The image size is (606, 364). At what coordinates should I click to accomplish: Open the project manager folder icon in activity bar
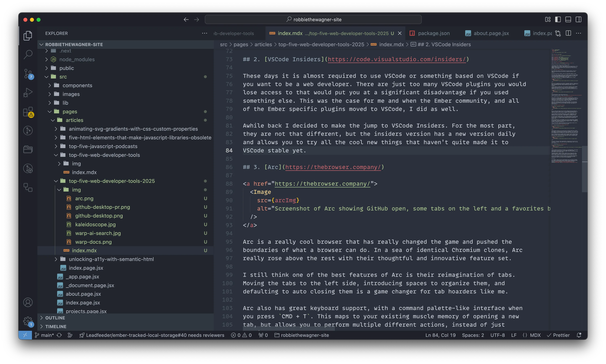(x=28, y=149)
